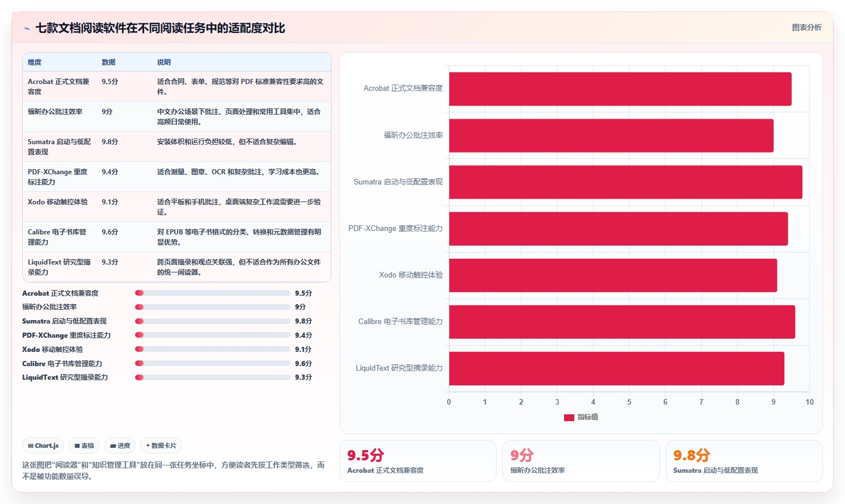This screenshot has width=845, height=504.
Task: Click the title icon beside the chart heading
Action: (x=27, y=28)
